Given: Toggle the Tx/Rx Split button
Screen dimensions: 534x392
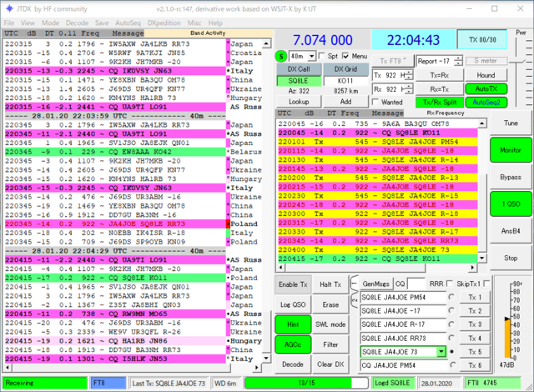Looking at the screenshot, I should [x=440, y=102].
